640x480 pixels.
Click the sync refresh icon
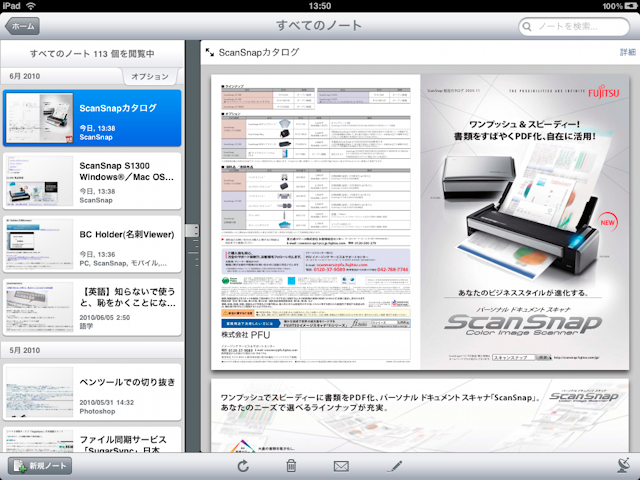(x=243, y=466)
